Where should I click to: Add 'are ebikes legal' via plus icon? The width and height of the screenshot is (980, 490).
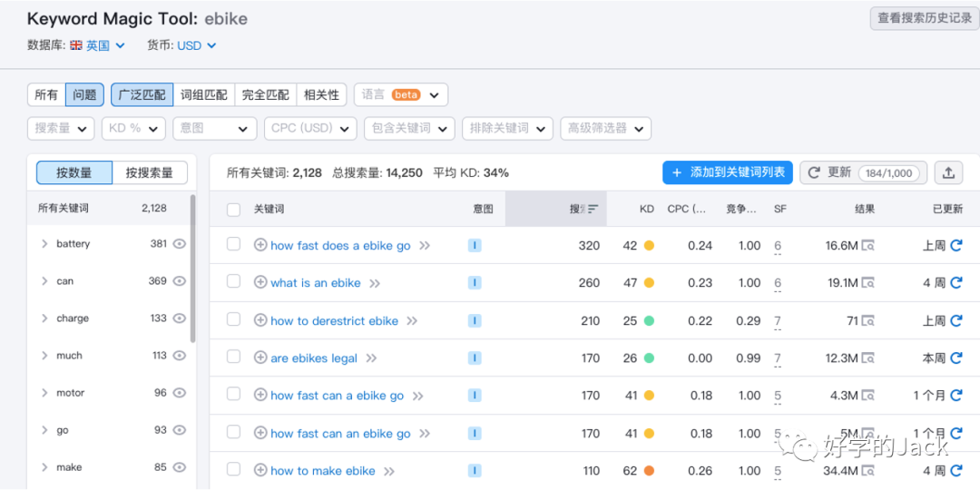coord(260,358)
